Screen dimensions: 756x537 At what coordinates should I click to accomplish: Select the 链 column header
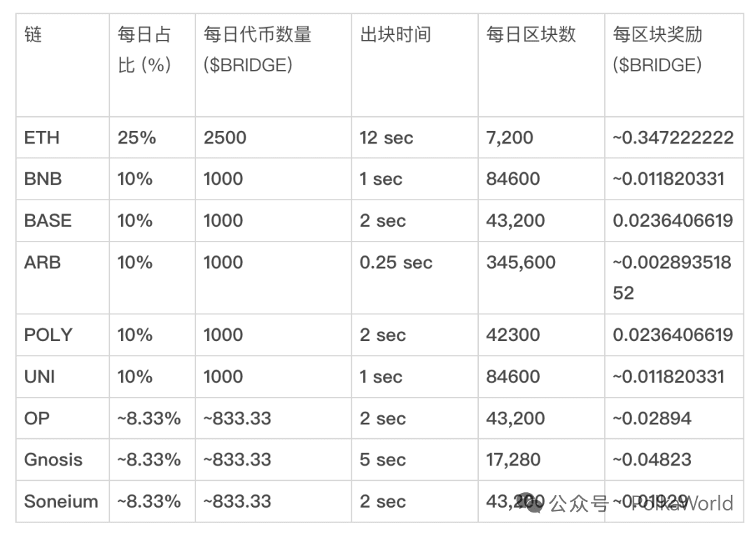pos(34,34)
